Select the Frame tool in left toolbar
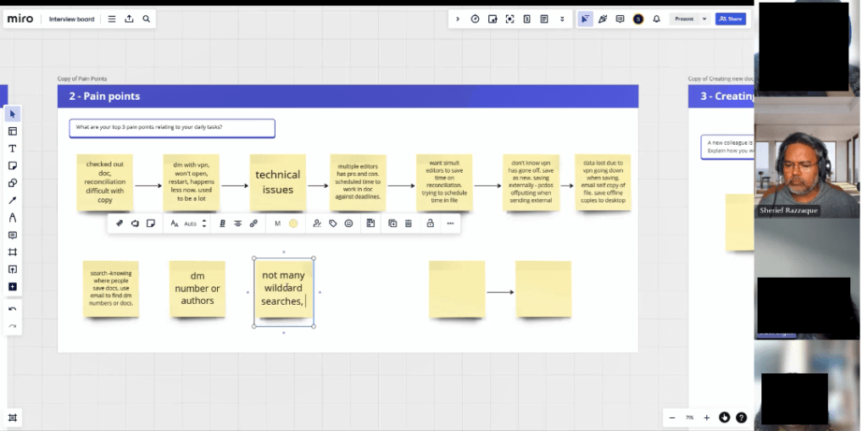The image size is (868, 431). [x=13, y=252]
